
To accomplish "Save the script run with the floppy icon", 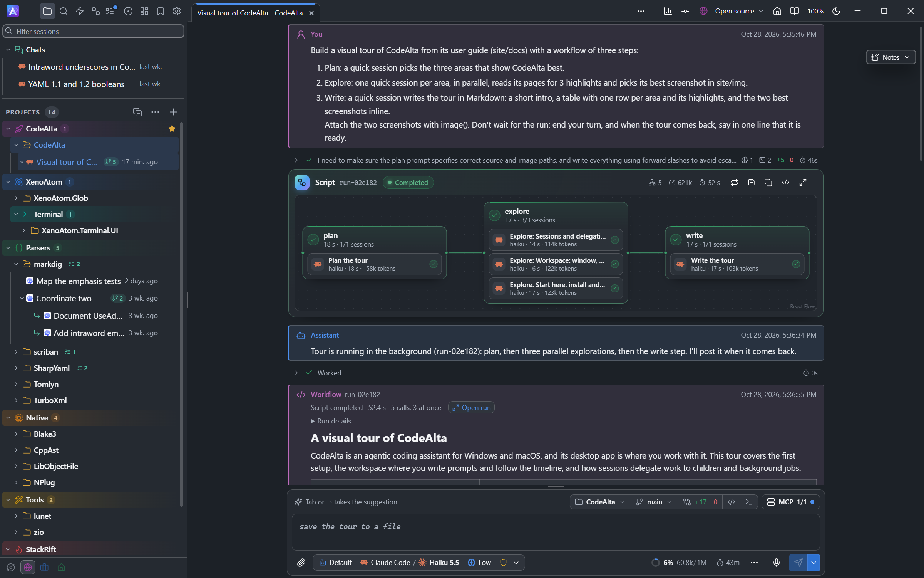I will click(x=751, y=182).
